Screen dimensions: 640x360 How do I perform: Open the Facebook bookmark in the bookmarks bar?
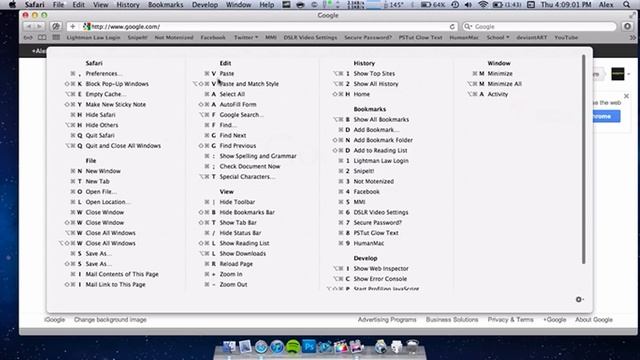click(x=213, y=38)
